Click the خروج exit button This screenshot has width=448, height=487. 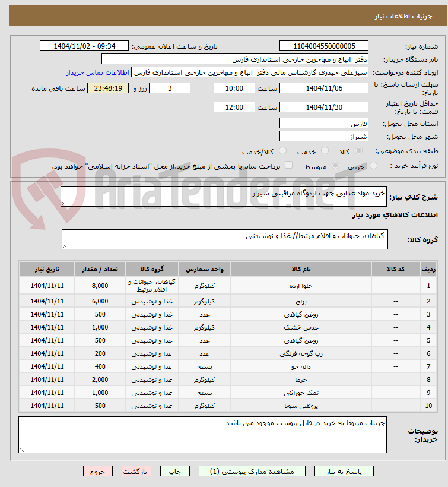(98, 471)
